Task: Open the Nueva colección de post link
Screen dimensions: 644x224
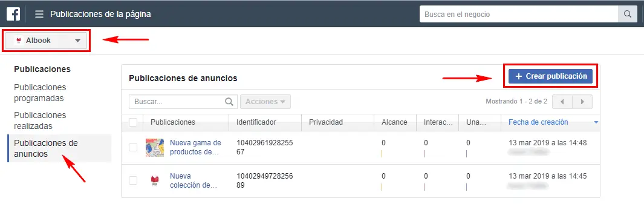Action: click(x=194, y=180)
